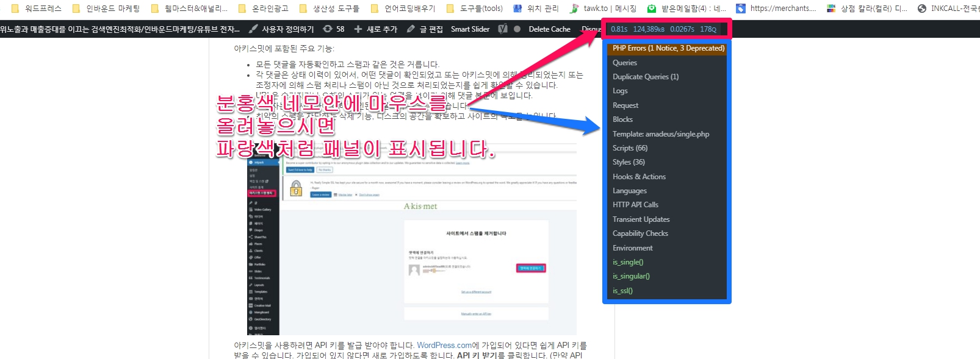The width and height of the screenshot is (980, 359).
Task: Click the mail inbox bookmark icon
Action: tap(652, 9)
